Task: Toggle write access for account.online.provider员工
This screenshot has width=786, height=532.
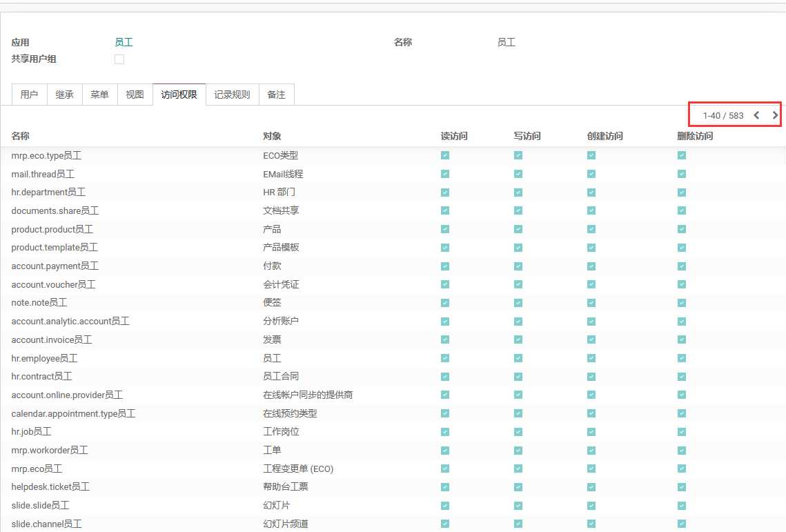Action: (518, 395)
